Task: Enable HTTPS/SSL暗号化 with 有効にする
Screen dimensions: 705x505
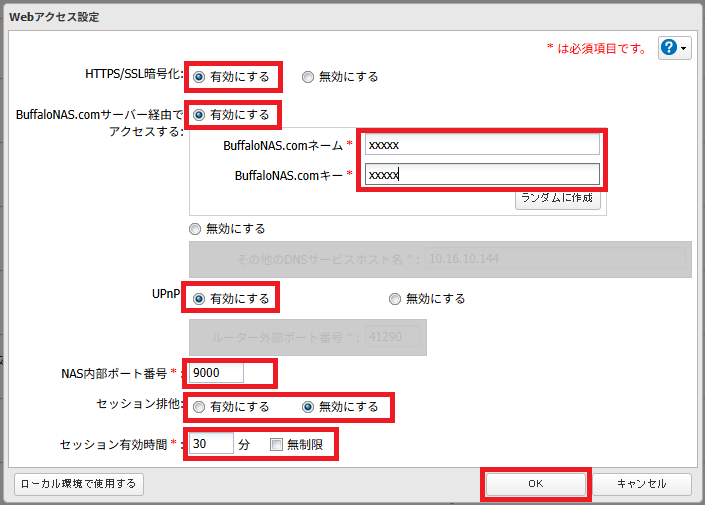Action: [x=199, y=77]
